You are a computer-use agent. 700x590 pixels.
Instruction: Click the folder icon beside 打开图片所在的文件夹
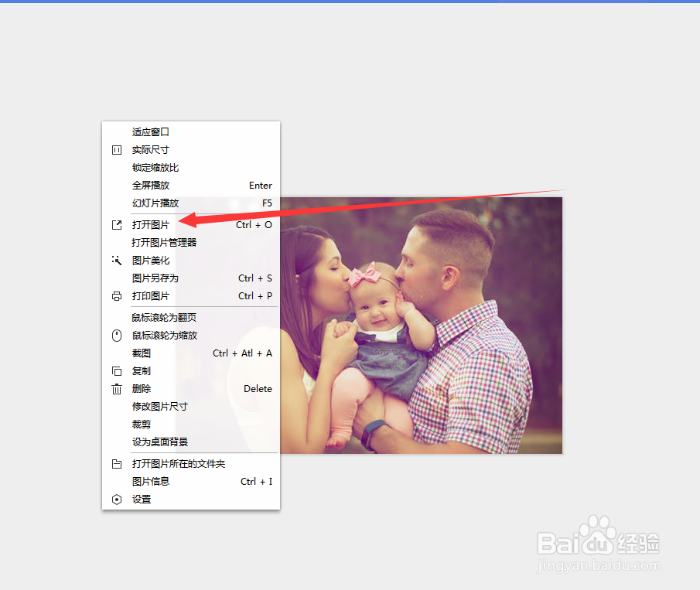click(x=117, y=463)
